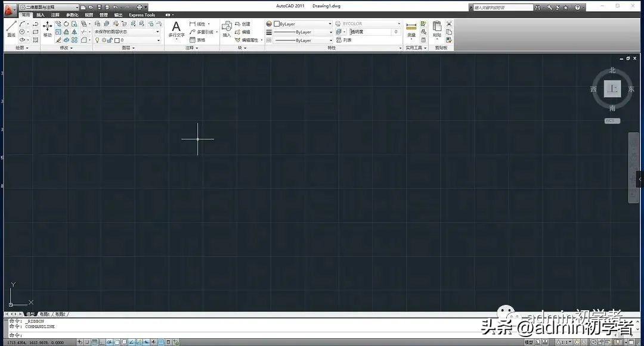
Task: Click the Mirror tool in Modify panel
Action: [75, 32]
